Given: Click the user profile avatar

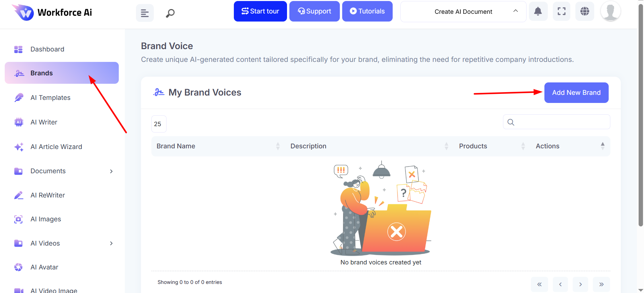Looking at the screenshot, I should (610, 11).
